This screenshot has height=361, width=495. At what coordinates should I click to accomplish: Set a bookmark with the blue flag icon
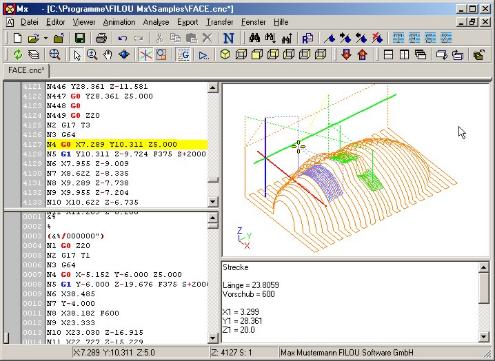point(329,38)
